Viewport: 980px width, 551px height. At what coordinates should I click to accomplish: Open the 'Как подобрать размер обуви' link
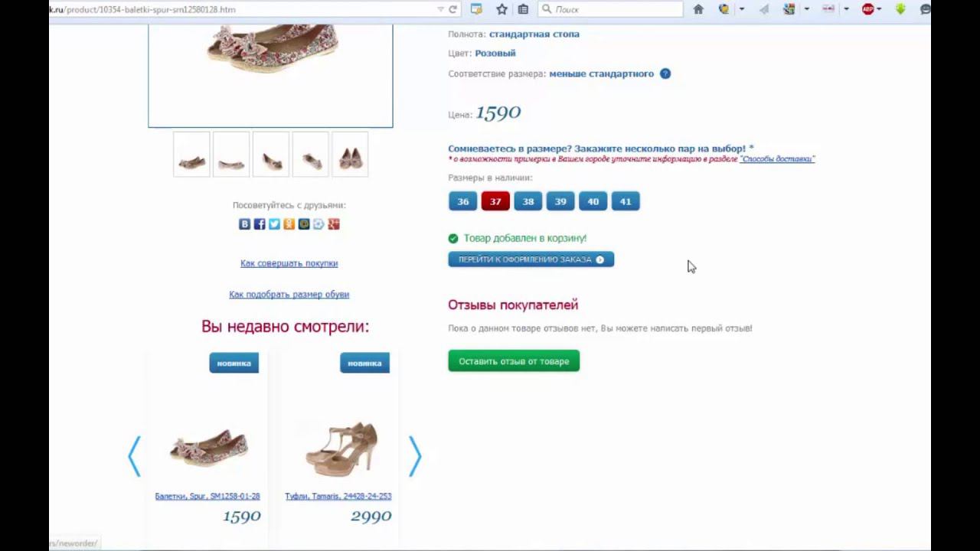pyautogui.click(x=289, y=295)
